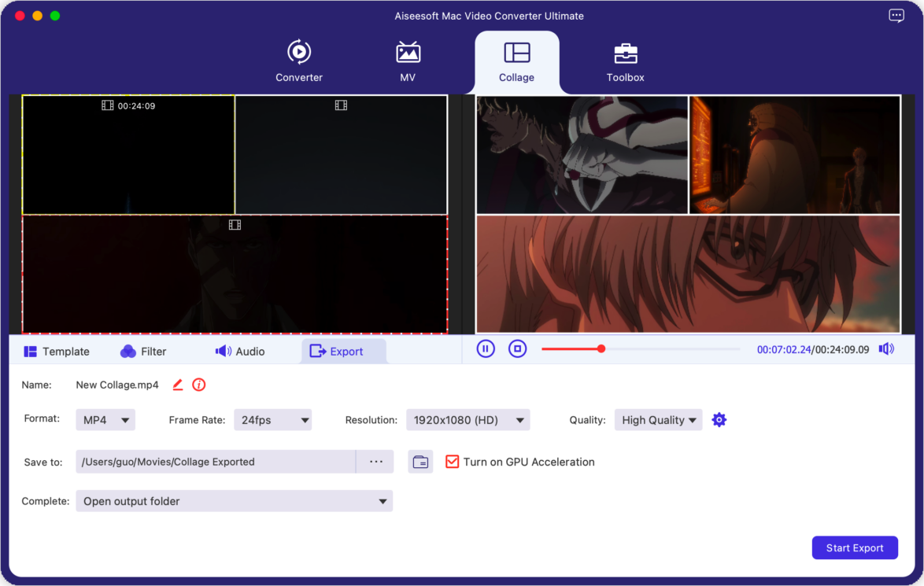The height and width of the screenshot is (586, 924).
Task: Open the Complete action dropdown
Action: [x=234, y=501]
